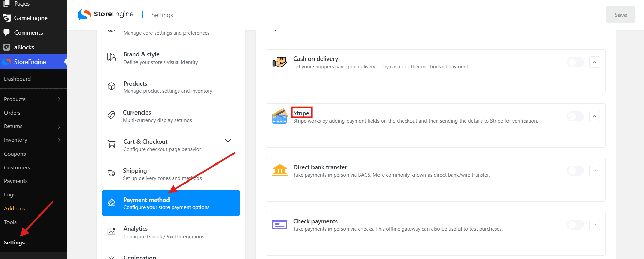Switch on Check payments toggle
This screenshot has height=259, width=644.
pyautogui.click(x=576, y=225)
